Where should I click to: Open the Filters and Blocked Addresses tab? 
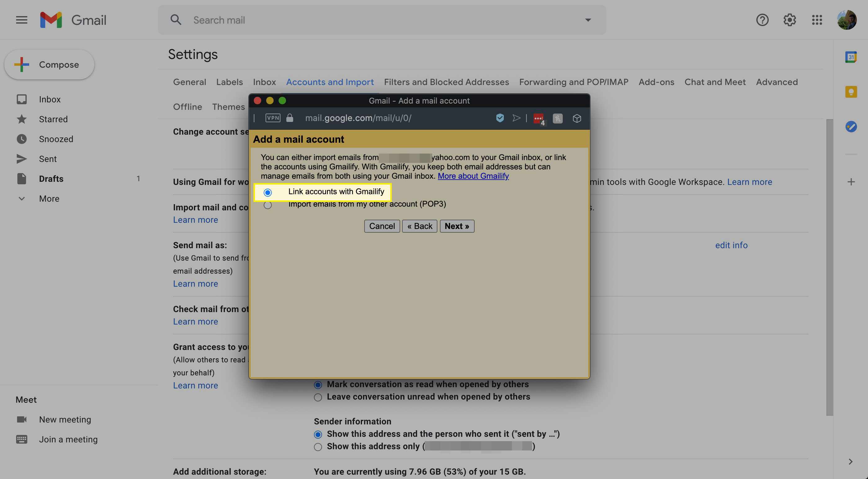click(x=446, y=81)
